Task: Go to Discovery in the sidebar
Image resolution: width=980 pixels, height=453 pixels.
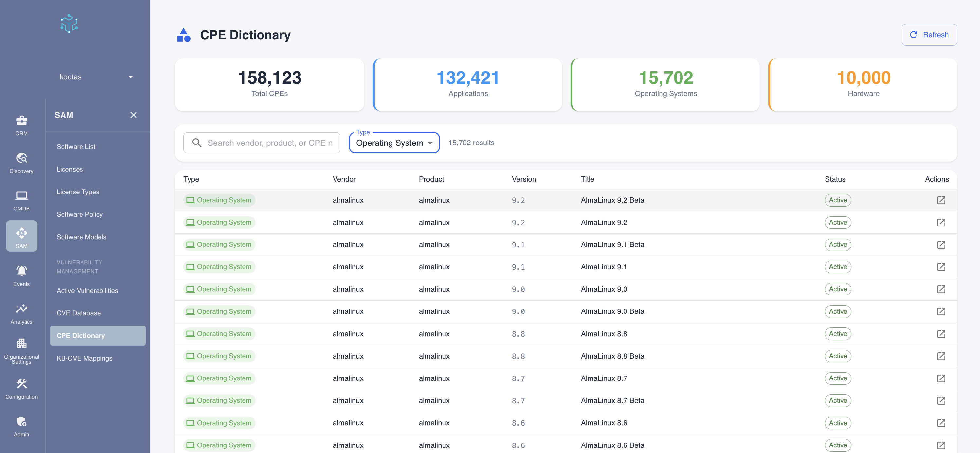Action: pyautogui.click(x=21, y=163)
